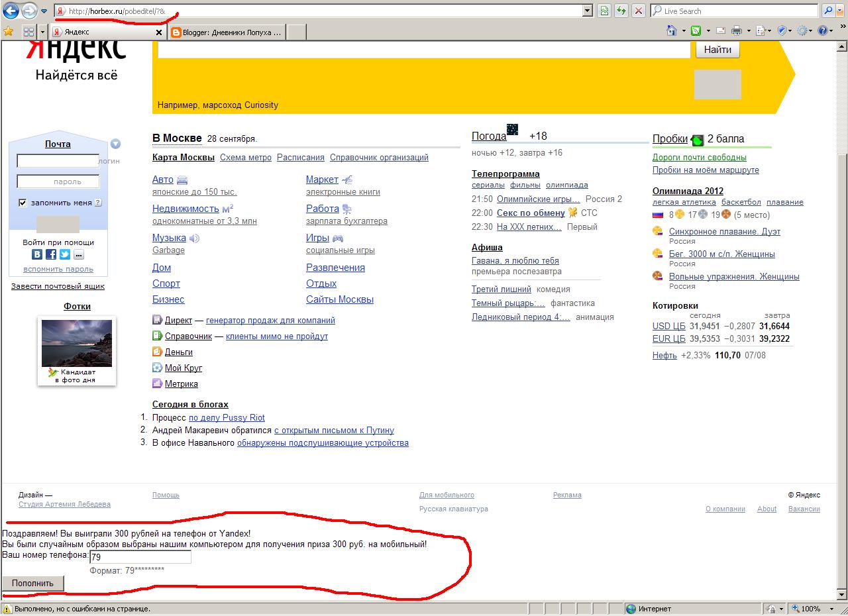
Task: Switch to the Blogger: Дневники Лопуха tab
Action: (x=227, y=32)
